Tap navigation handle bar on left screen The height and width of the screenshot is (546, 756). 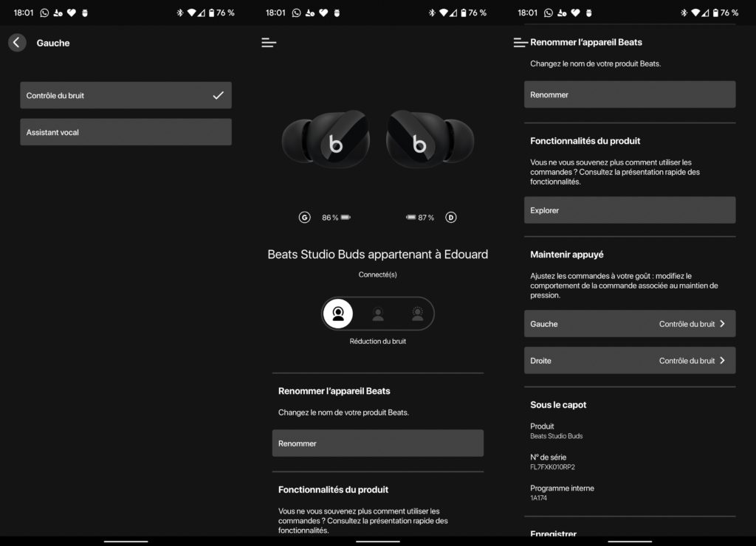(x=126, y=541)
